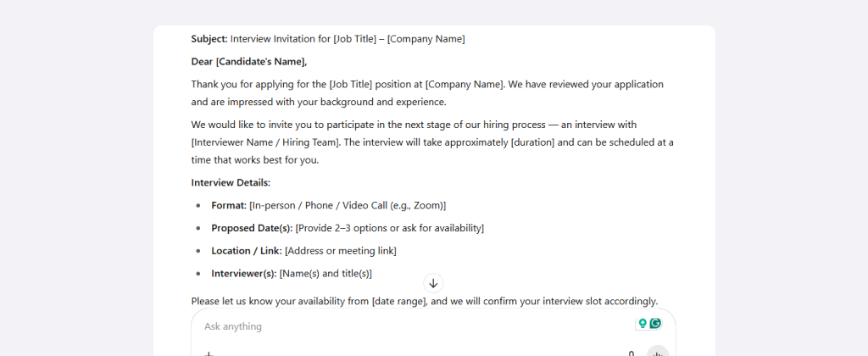This screenshot has height=356, width=868.
Task: Click the Proposed Date(s) bullet label
Action: coord(252,228)
